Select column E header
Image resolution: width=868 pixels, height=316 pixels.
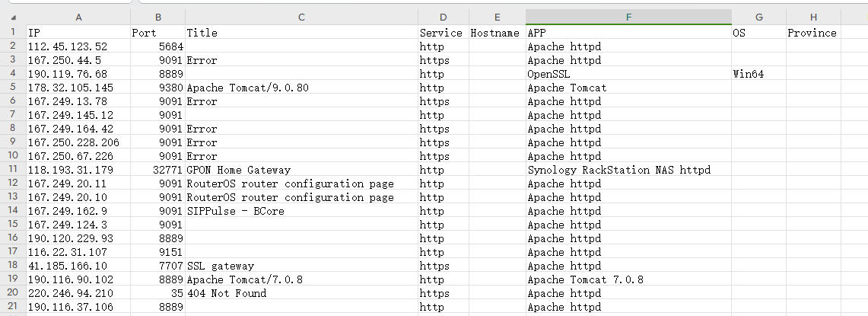pyautogui.click(x=497, y=18)
